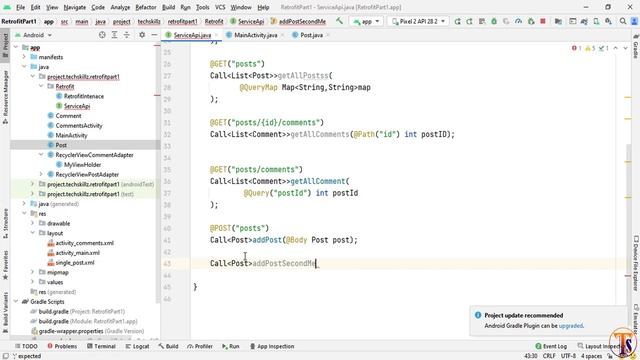
Task: Expand the manifests folder
Action: 24,57
